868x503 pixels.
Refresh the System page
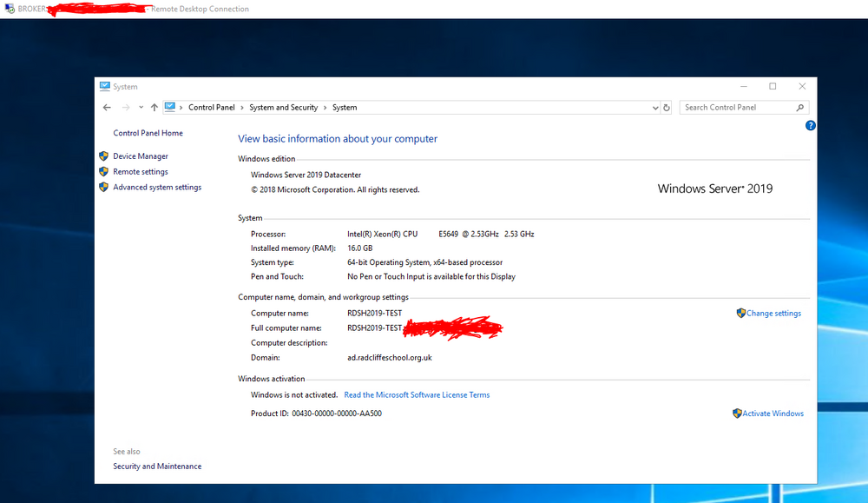(x=667, y=108)
